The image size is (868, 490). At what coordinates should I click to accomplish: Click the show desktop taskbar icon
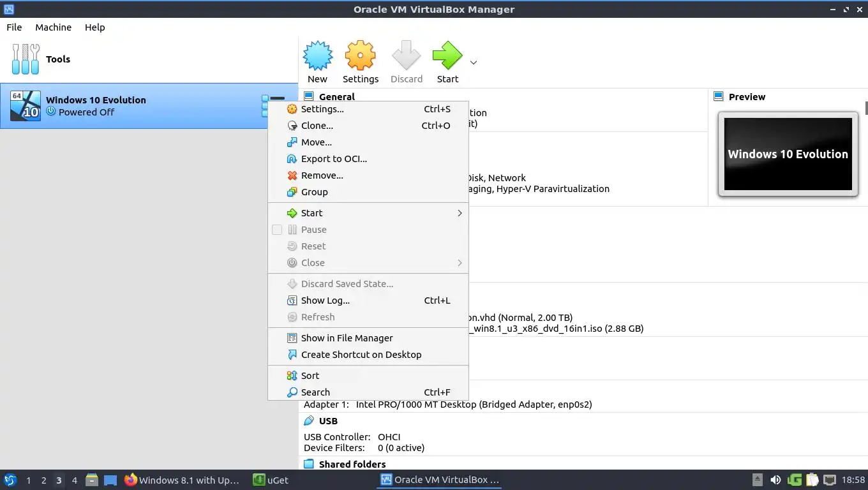click(110, 480)
